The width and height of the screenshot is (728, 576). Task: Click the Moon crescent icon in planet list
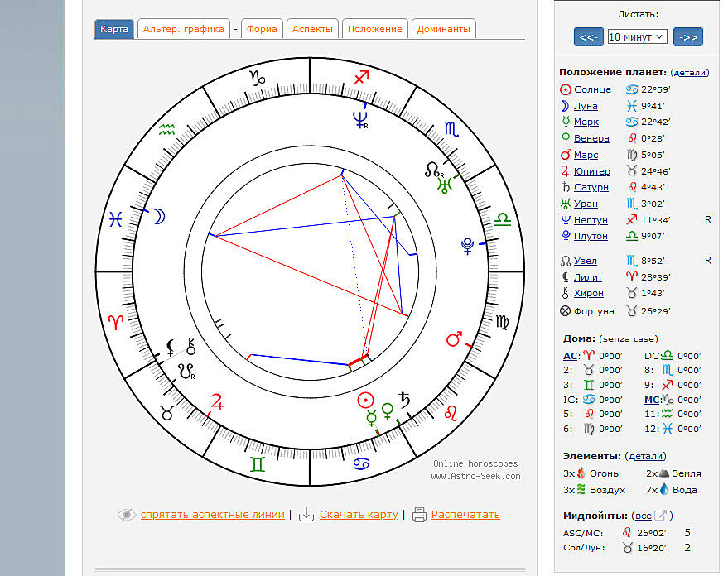click(566, 106)
